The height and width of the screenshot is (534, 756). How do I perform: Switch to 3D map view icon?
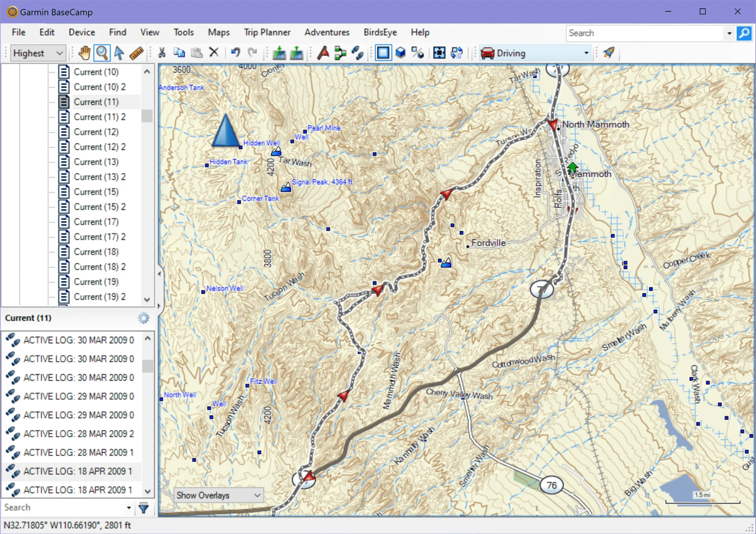click(400, 53)
